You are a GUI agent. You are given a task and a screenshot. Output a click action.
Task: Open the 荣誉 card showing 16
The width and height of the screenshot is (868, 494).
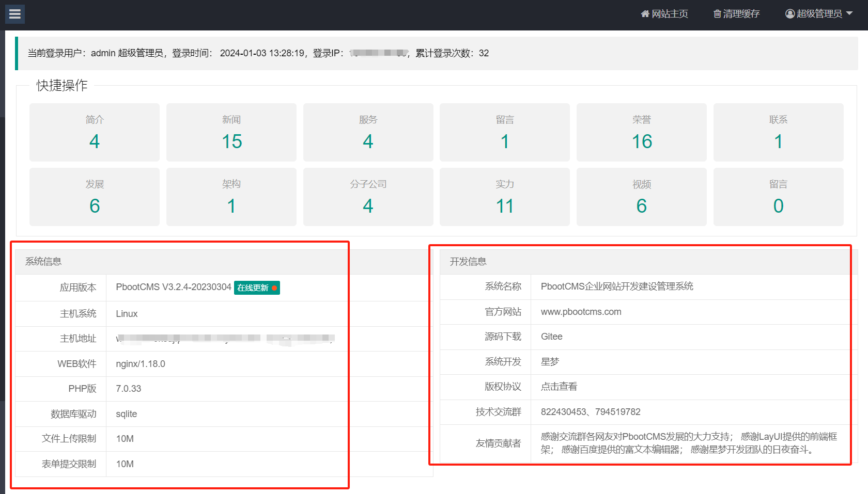[642, 133]
